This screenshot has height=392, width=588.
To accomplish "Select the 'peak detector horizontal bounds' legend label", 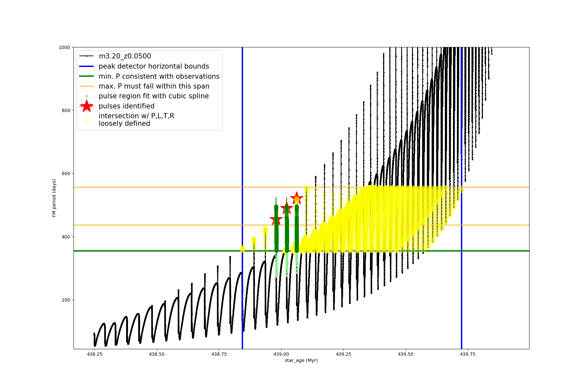I will coord(154,66).
